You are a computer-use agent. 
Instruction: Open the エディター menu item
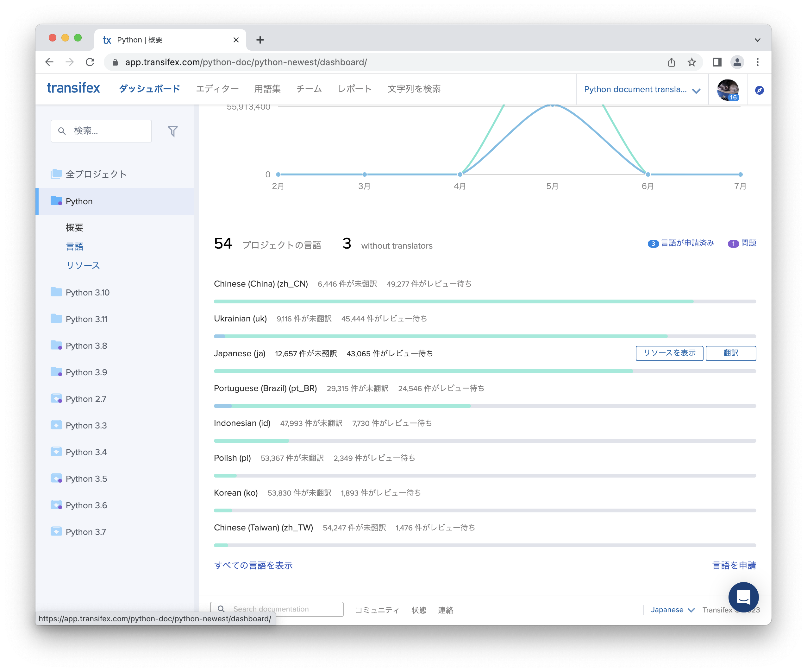pos(217,89)
